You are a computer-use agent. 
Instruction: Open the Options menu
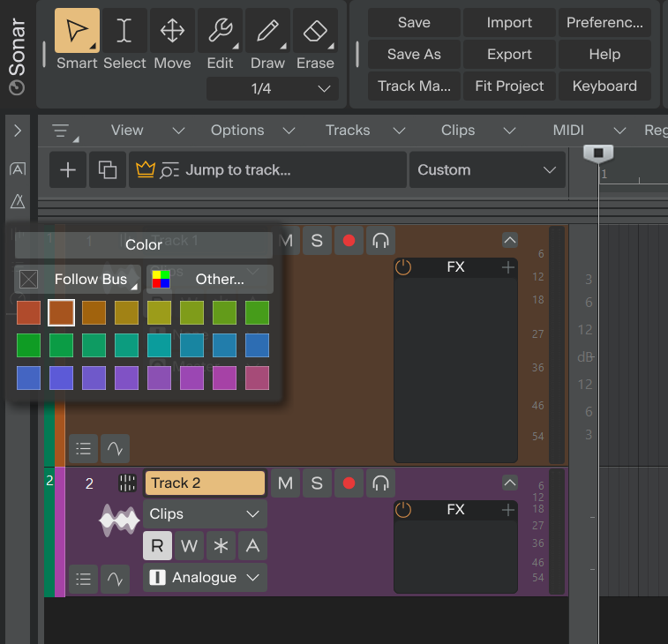[x=252, y=131]
